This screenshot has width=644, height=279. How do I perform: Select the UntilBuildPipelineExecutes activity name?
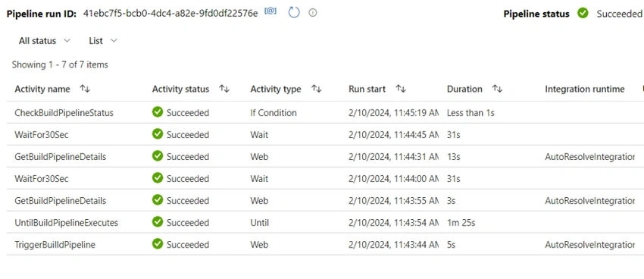click(67, 223)
